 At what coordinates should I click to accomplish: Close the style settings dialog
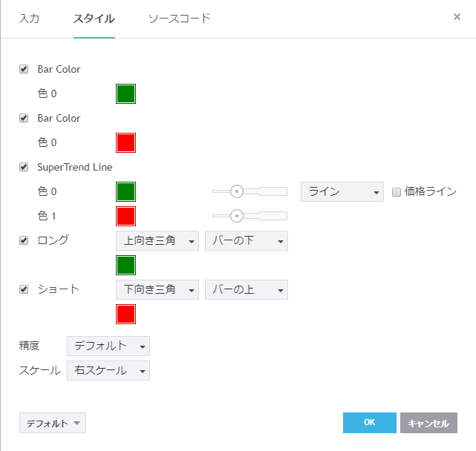(x=457, y=17)
